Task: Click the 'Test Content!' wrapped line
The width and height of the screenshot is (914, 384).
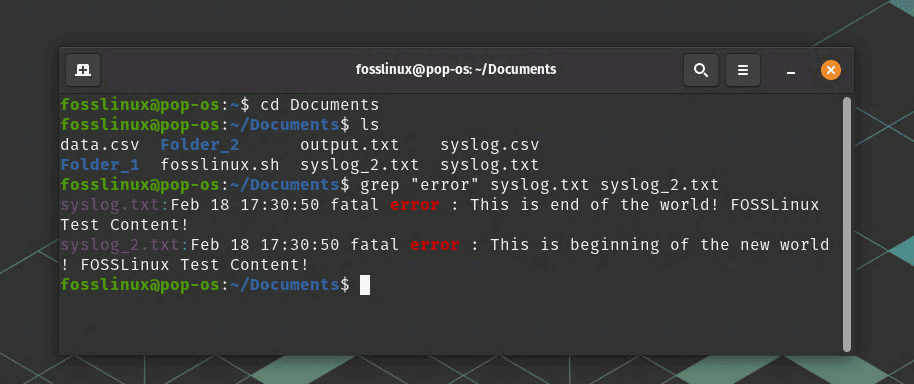Action: [125, 225]
